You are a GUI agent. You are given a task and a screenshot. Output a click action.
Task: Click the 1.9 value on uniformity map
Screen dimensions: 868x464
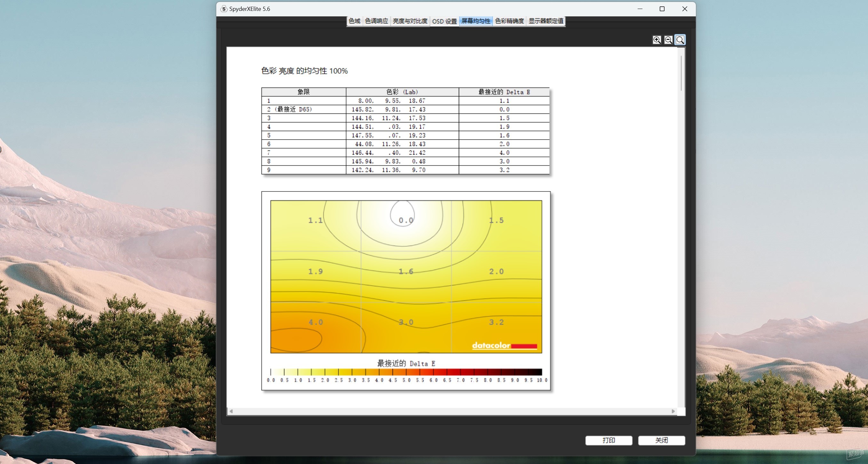tap(316, 272)
